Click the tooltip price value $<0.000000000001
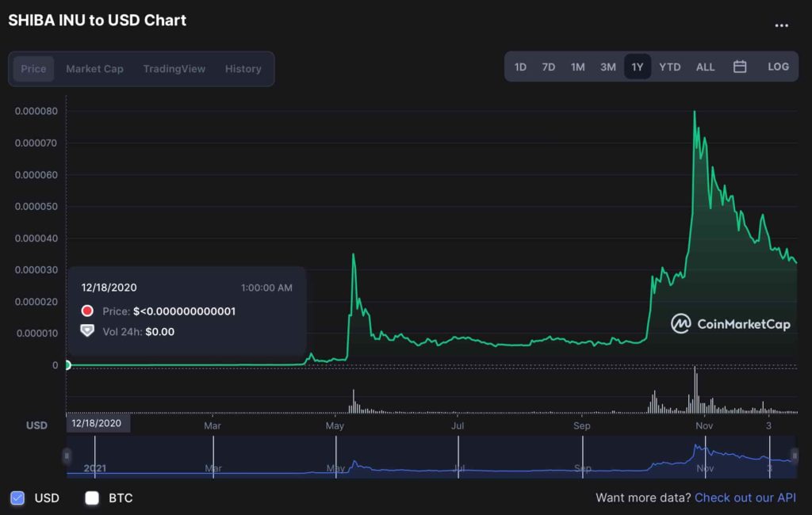The height and width of the screenshot is (515, 812). tap(184, 311)
